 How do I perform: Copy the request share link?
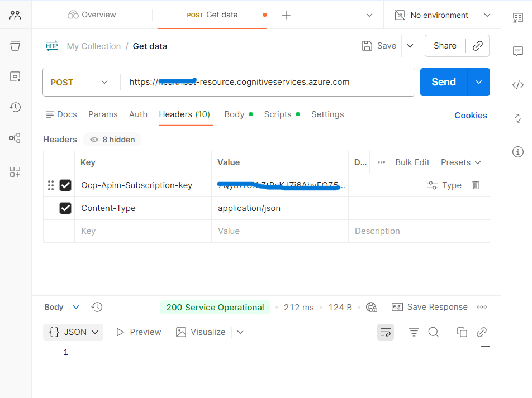(x=478, y=45)
